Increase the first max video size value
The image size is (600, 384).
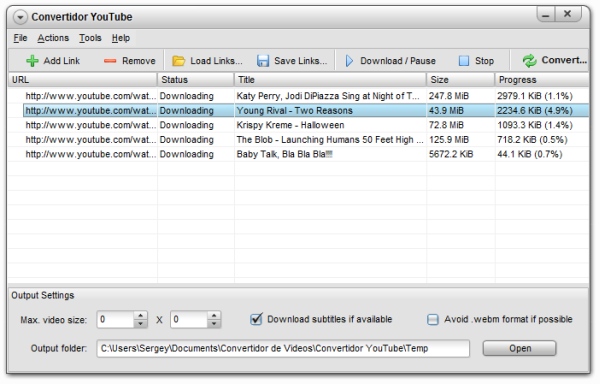(140, 315)
